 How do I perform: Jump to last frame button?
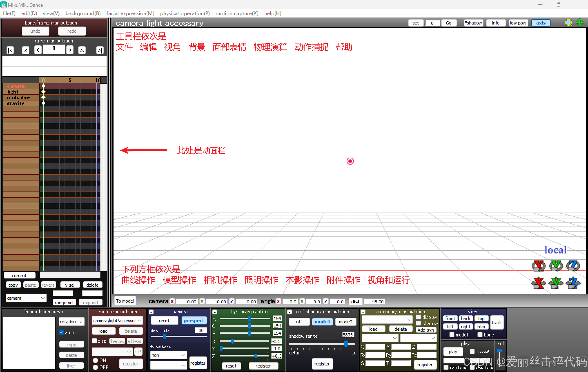tap(100, 50)
